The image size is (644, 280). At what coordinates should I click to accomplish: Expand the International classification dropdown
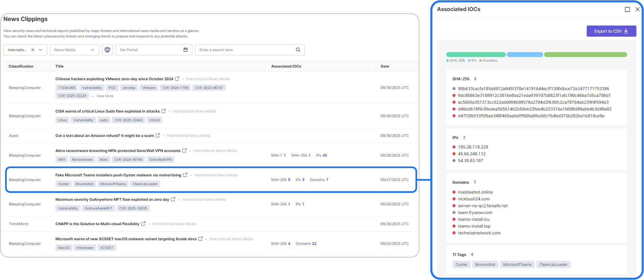[x=41, y=50]
